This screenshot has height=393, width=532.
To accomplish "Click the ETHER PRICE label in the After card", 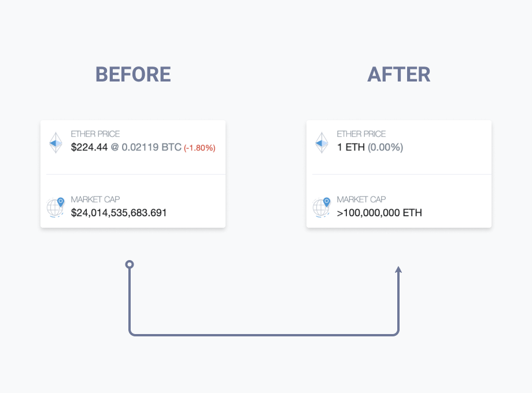I will (x=361, y=134).
